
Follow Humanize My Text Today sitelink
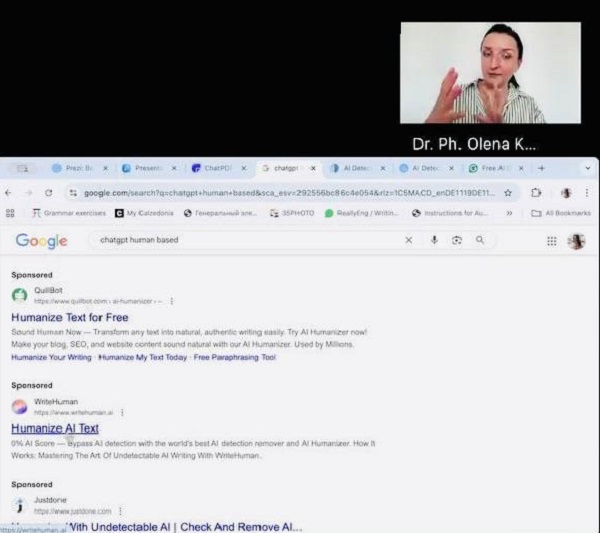pos(142,357)
